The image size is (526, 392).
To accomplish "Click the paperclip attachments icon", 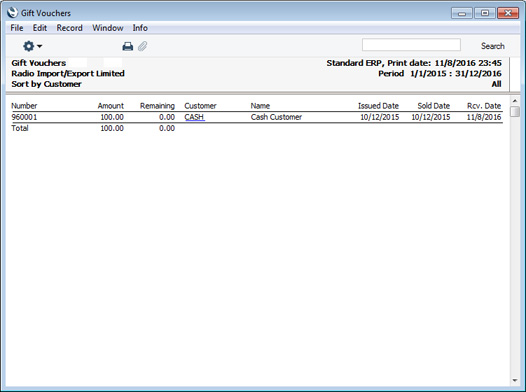I will [x=143, y=46].
